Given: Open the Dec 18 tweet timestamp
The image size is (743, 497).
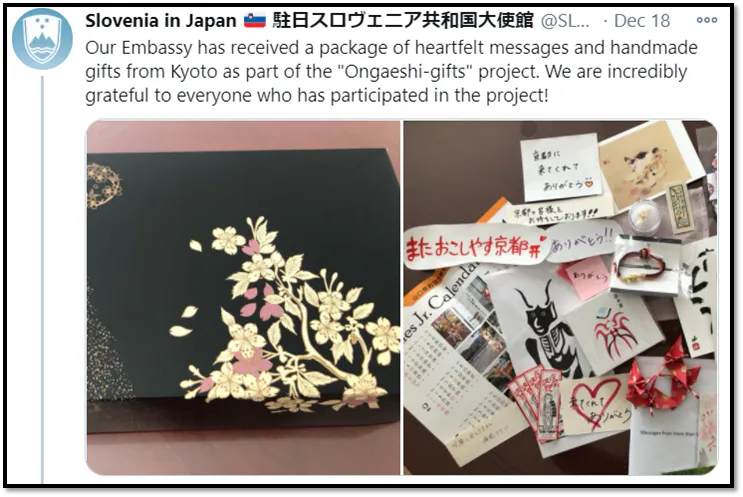Looking at the screenshot, I should point(642,21).
